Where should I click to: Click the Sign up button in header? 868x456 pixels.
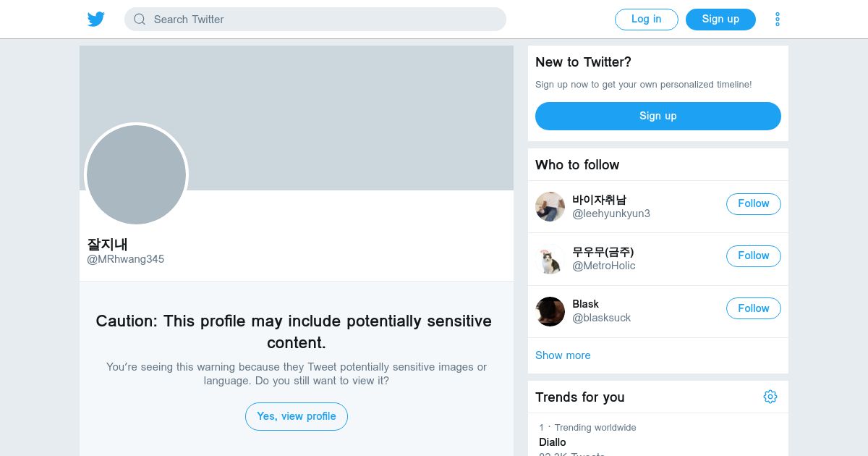(x=720, y=20)
